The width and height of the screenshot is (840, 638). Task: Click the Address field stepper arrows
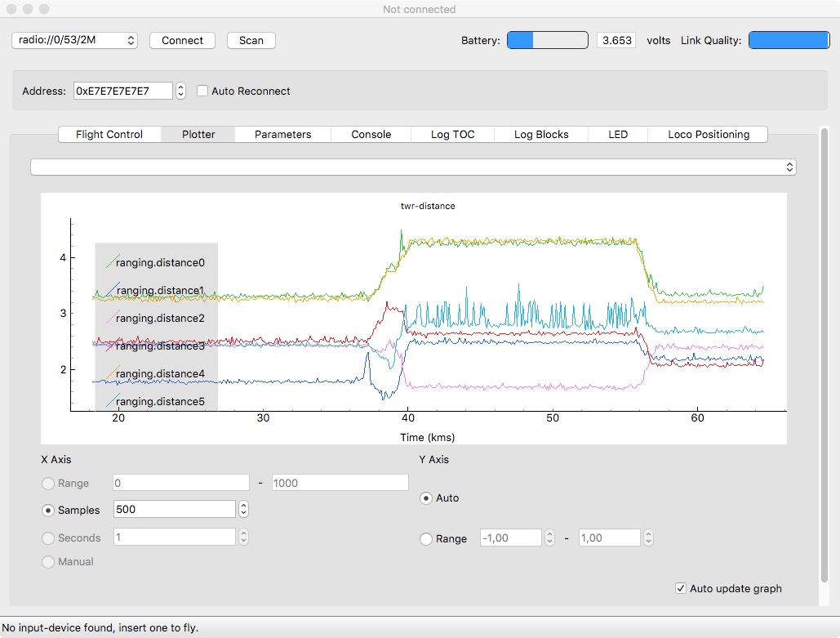click(x=181, y=91)
